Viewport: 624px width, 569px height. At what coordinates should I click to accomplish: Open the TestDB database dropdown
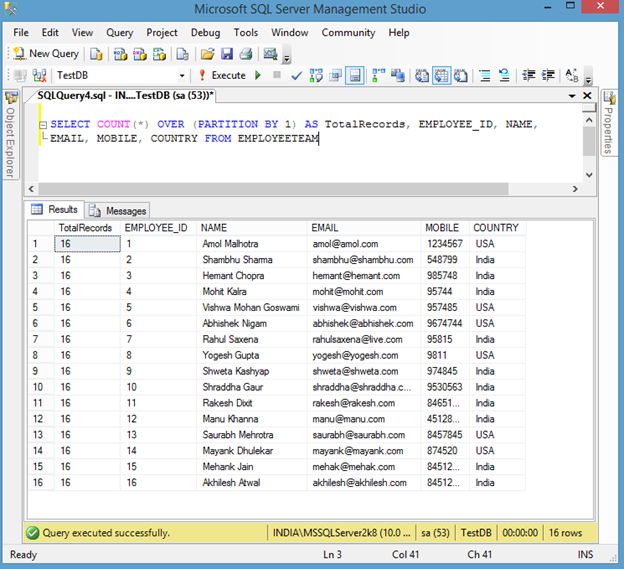(x=182, y=76)
